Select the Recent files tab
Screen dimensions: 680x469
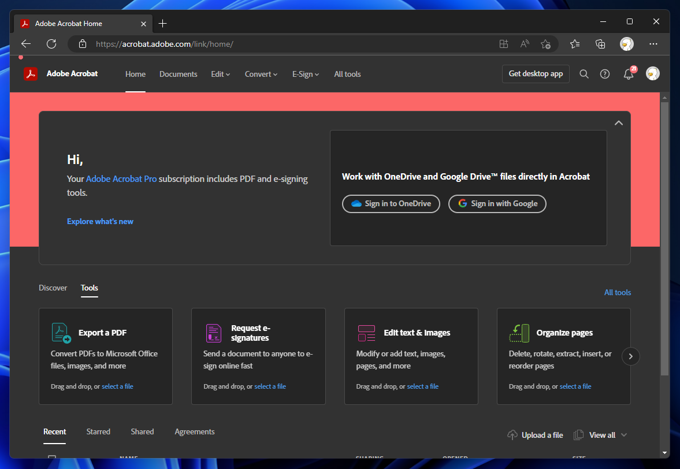55,432
